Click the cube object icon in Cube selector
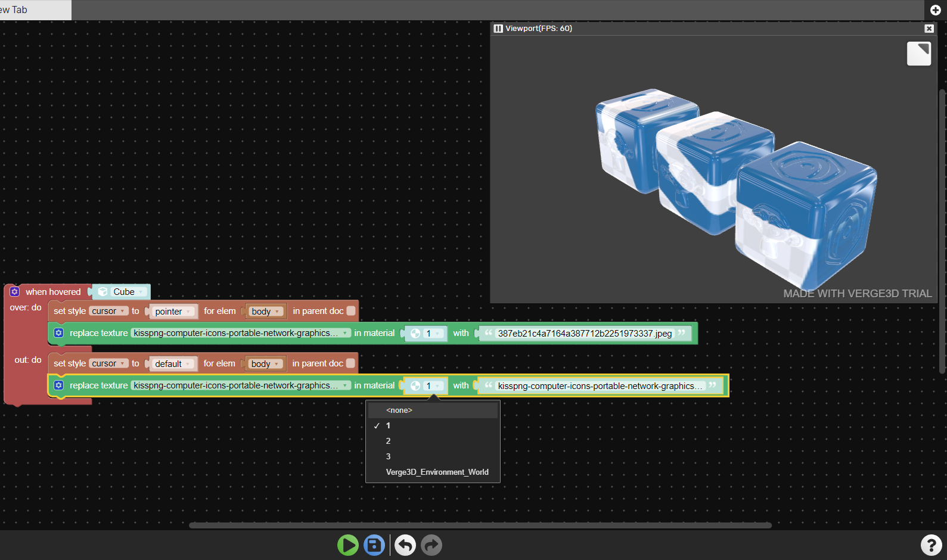 click(x=103, y=292)
